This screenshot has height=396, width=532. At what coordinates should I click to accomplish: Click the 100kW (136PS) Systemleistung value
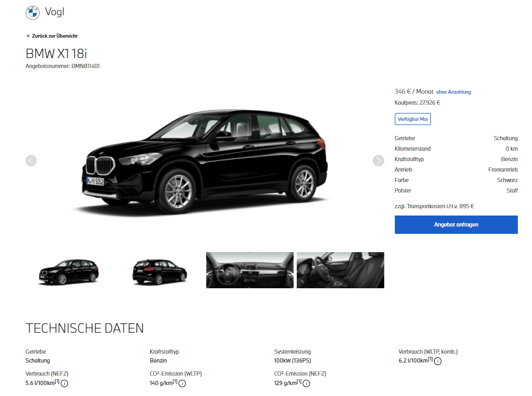tap(293, 361)
